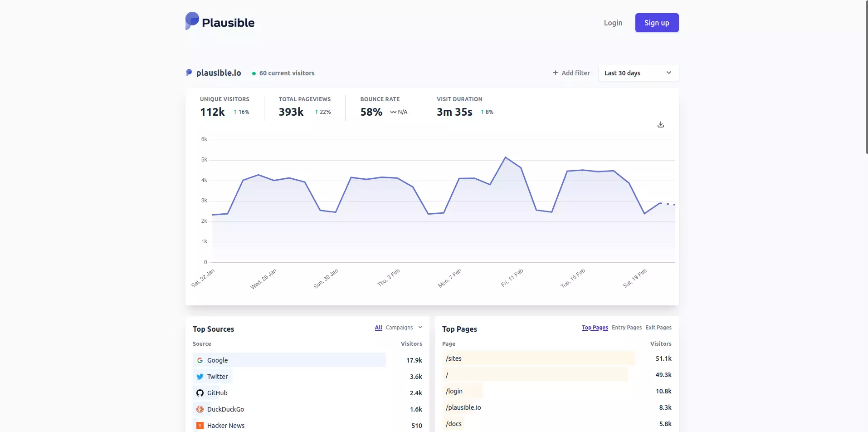Click the Hacker News Y icon
The image size is (868, 432).
[200, 426]
